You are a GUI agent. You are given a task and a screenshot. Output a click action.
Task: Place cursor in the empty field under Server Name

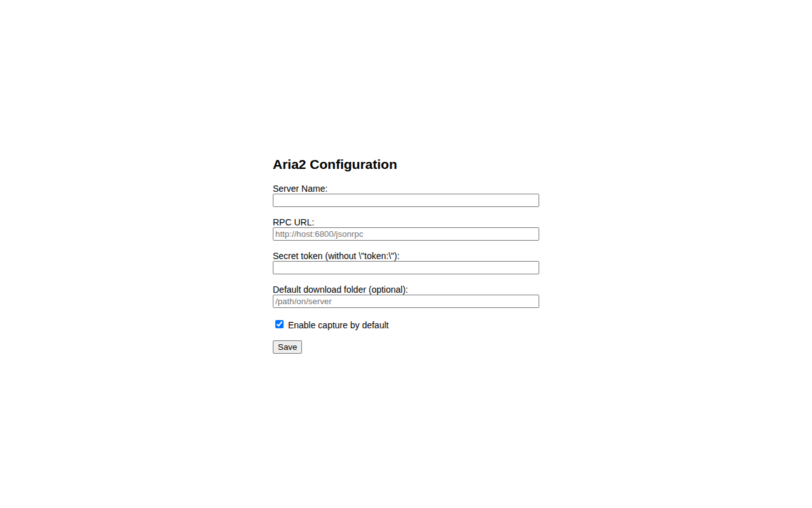406,201
